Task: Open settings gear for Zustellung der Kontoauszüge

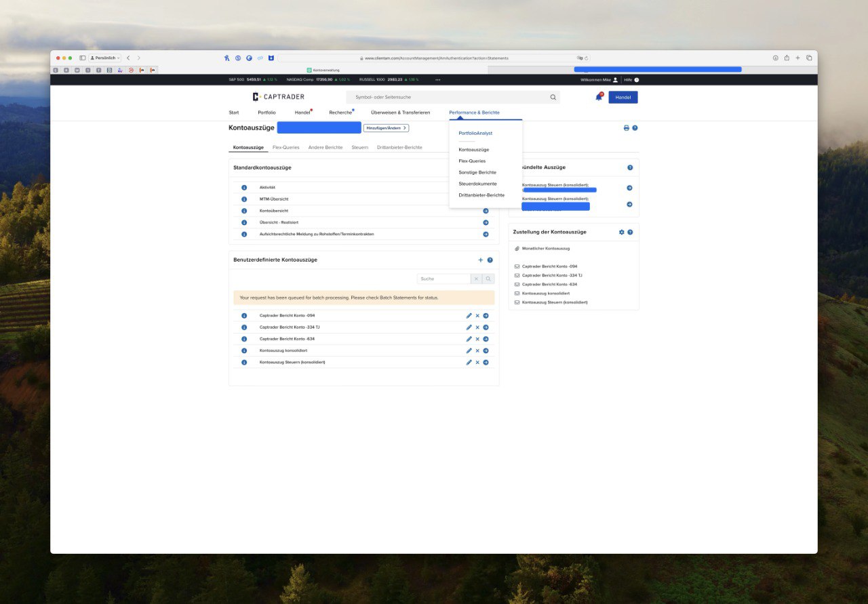Action: click(622, 232)
